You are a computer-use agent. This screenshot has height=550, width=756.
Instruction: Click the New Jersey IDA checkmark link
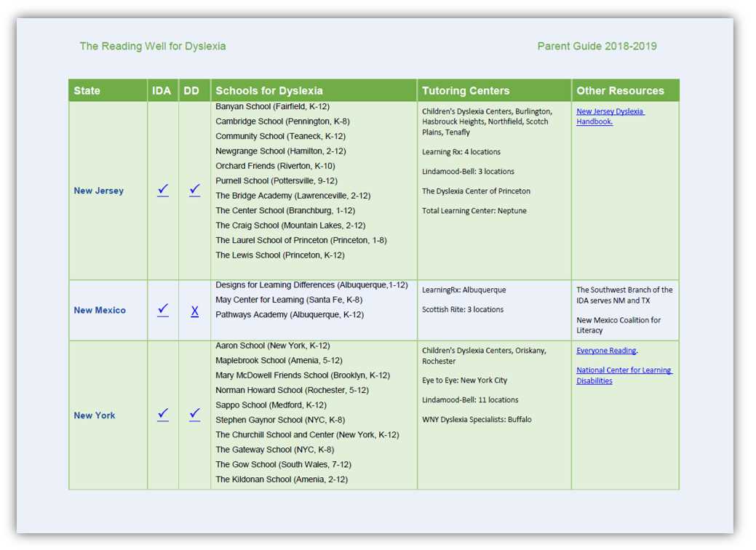163,190
